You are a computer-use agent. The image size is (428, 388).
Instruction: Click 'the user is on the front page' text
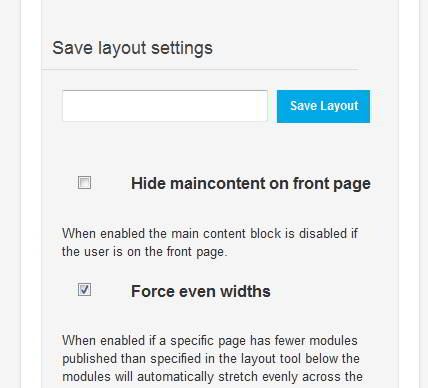click(144, 252)
